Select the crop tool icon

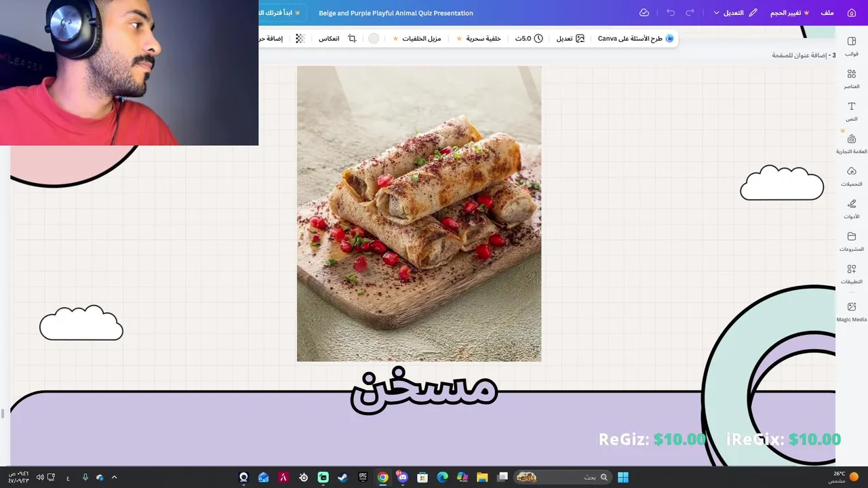coord(352,39)
